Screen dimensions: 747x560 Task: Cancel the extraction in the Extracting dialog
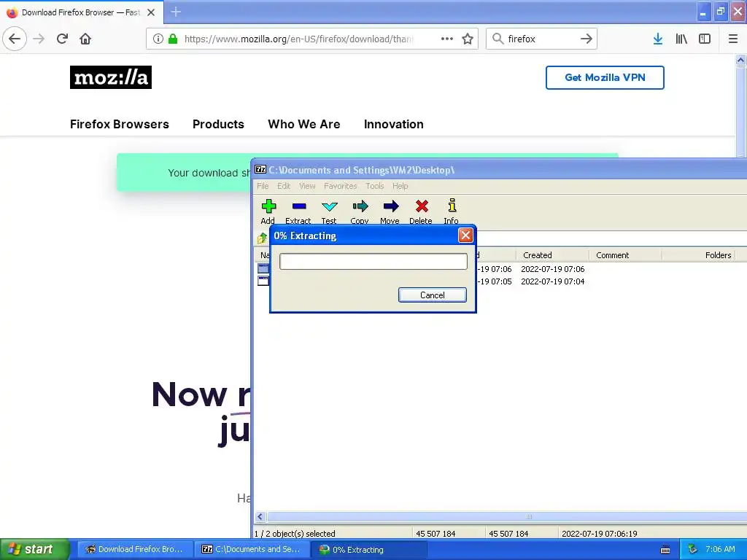[x=433, y=295]
